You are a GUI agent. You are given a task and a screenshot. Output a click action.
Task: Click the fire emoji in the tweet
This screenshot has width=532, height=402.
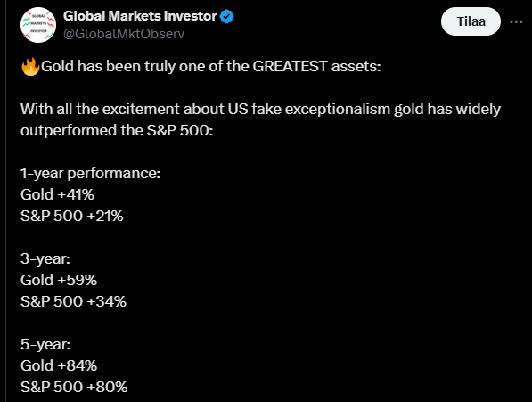[30, 66]
